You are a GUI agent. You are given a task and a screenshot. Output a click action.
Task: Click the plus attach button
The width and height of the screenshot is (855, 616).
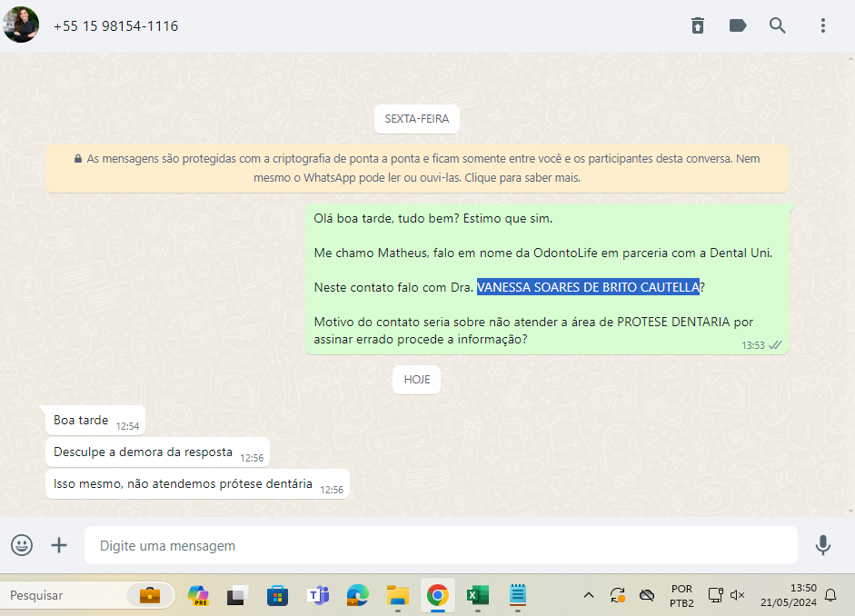(x=59, y=545)
